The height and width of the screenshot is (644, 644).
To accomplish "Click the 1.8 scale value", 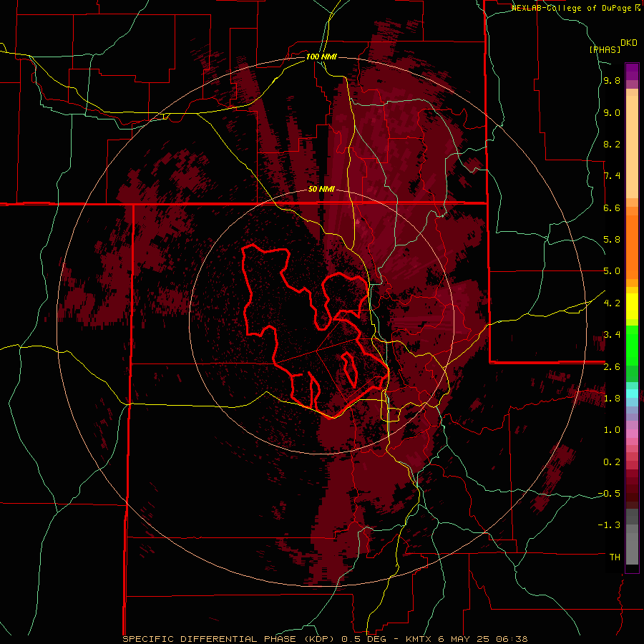I will point(612,399).
